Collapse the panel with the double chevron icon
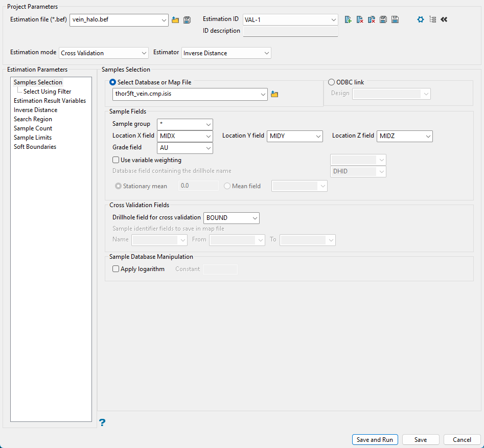The width and height of the screenshot is (484, 448). click(x=444, y=19)
